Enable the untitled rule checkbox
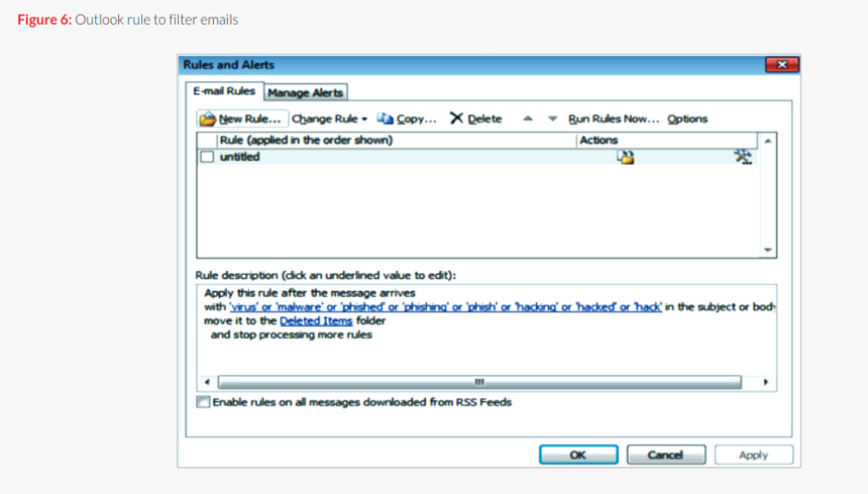The height and width of the screenshot is (494, 868). [207, 157]
